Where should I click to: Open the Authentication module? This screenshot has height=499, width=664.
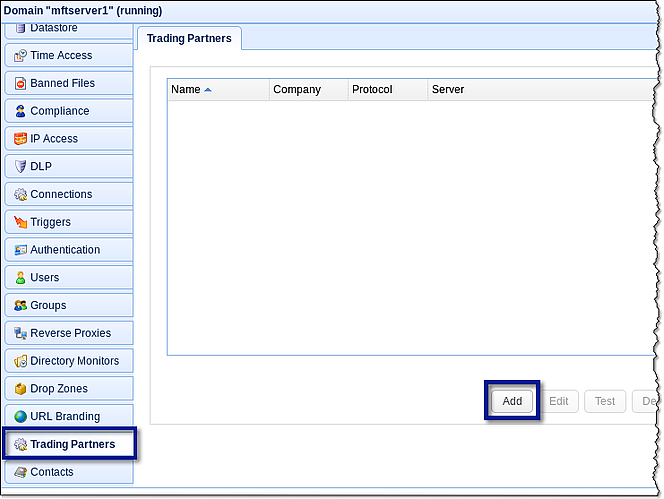(x=69, y=250)
